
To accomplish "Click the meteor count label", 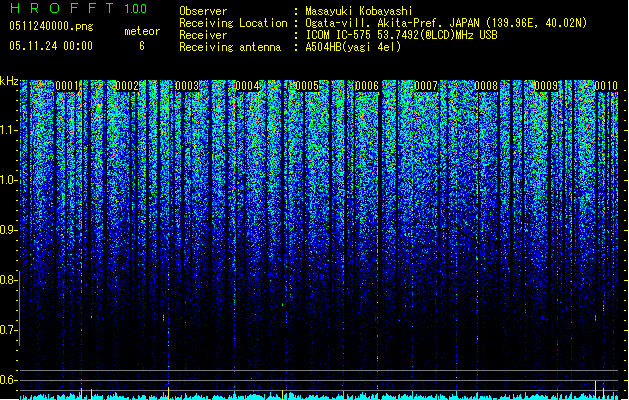I will pyautogui.click(x=142, y=31).
